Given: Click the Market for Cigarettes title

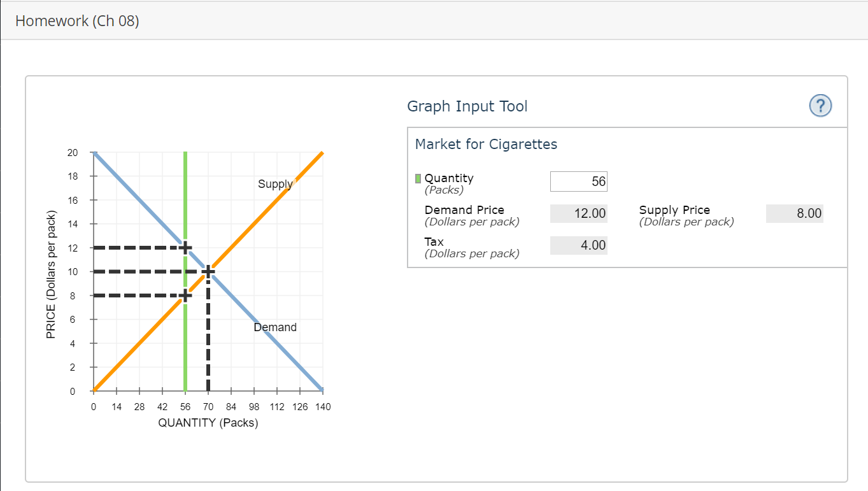Looking at the screenshot, I should [x=486, y=145].
